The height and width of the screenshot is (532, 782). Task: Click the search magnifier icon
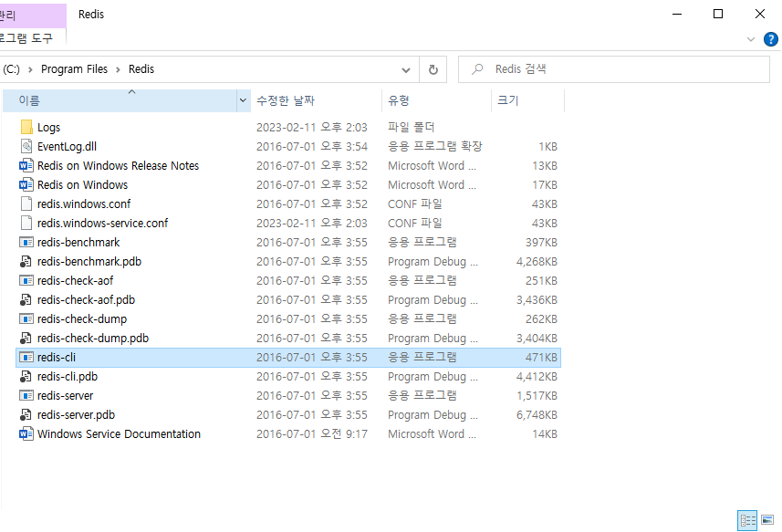(477, 68)
